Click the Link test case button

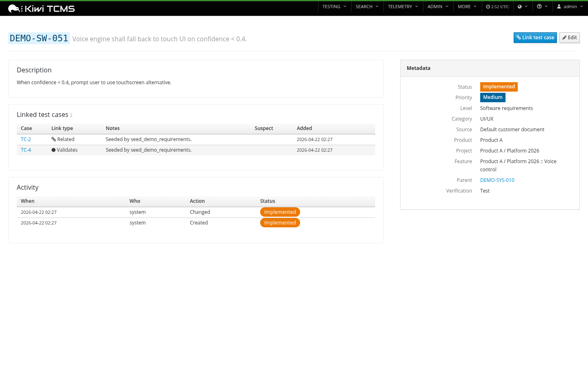[x=535, y=38]
